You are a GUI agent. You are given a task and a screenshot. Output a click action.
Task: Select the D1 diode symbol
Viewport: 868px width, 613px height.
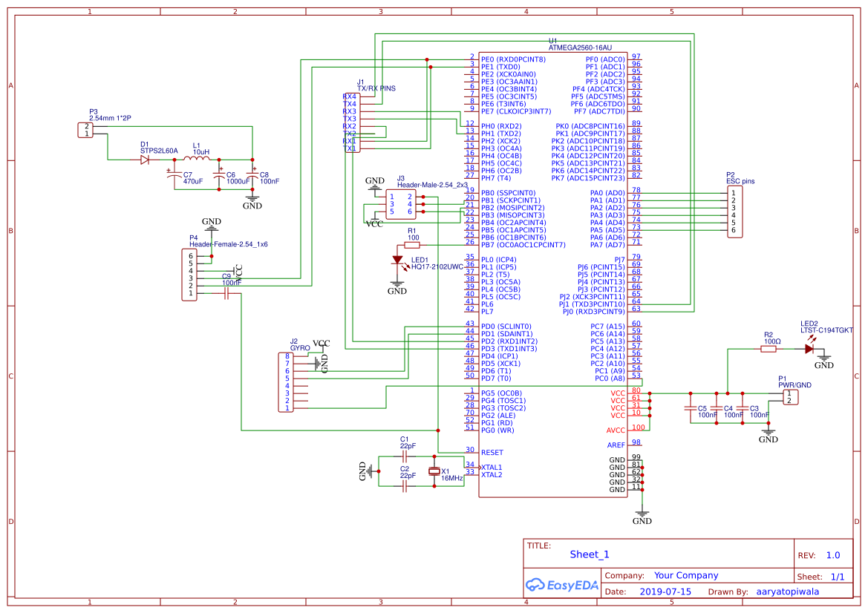coord(145,160)
